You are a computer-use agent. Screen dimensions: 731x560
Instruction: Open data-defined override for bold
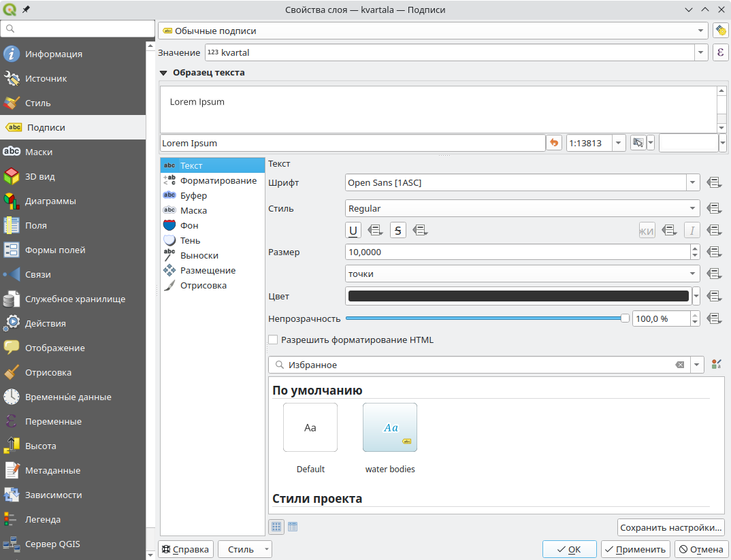(x=669, y=230)
